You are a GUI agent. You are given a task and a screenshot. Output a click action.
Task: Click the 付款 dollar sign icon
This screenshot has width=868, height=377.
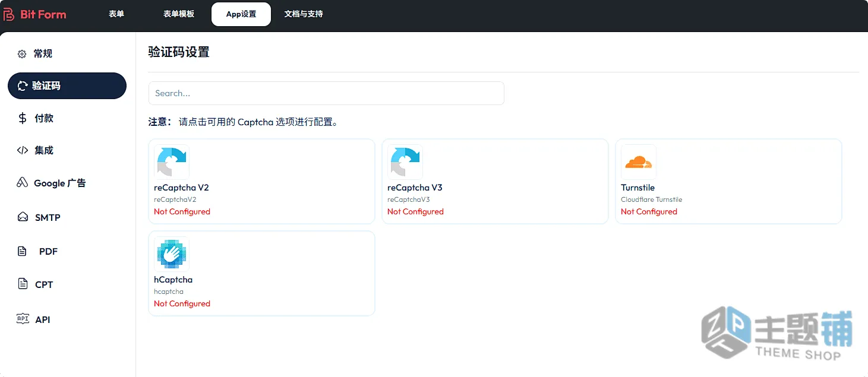23,118
